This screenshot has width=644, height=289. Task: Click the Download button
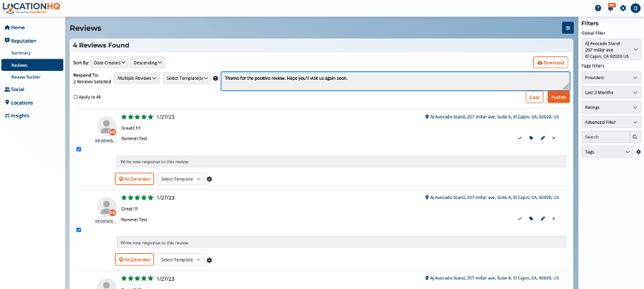(550, 63)
